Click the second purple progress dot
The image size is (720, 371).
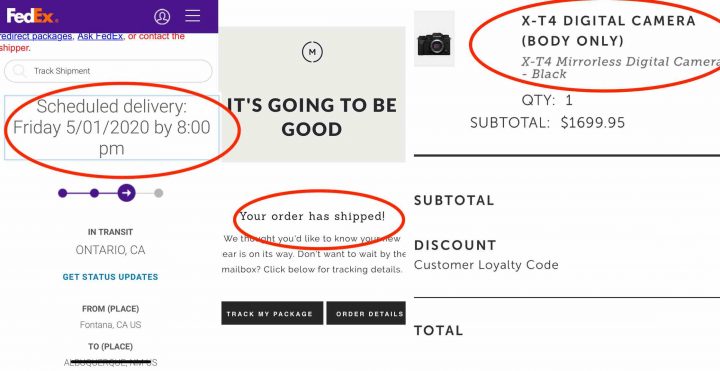click(x=95, y=193)
